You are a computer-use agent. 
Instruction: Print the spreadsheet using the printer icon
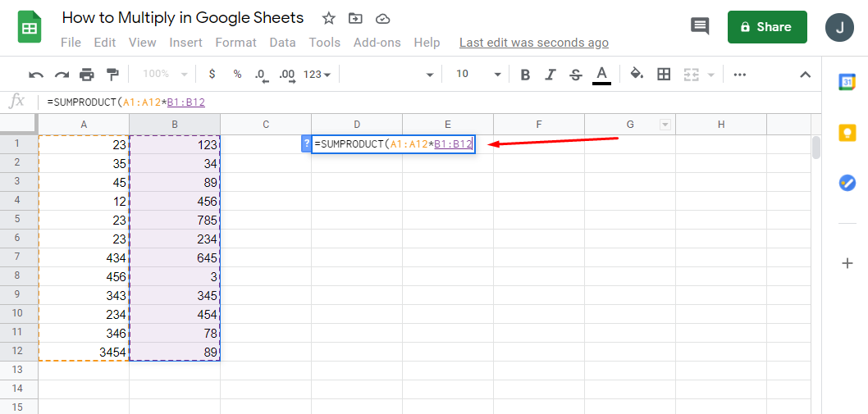click(87, 75)
